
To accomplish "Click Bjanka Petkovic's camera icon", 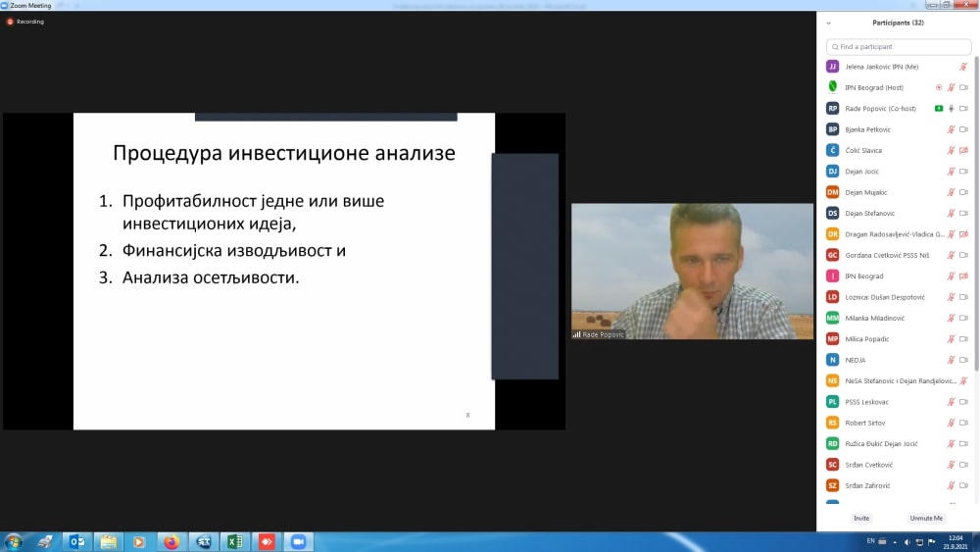I will (963, 129).
